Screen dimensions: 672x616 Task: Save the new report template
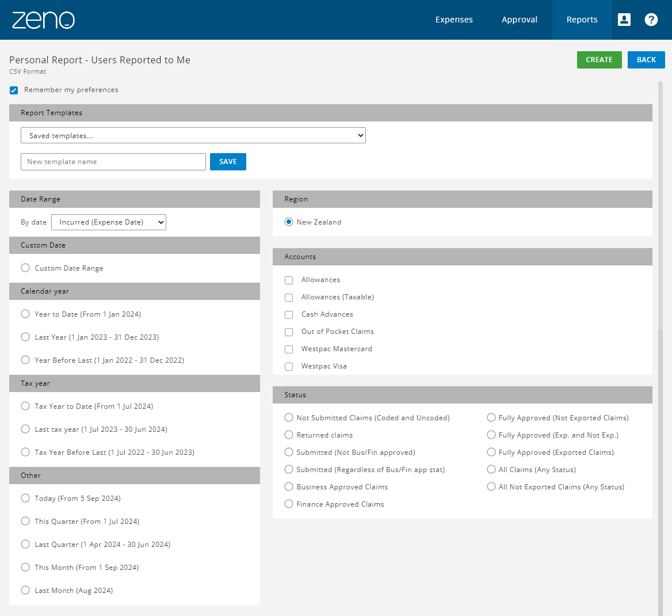[228, 162]
